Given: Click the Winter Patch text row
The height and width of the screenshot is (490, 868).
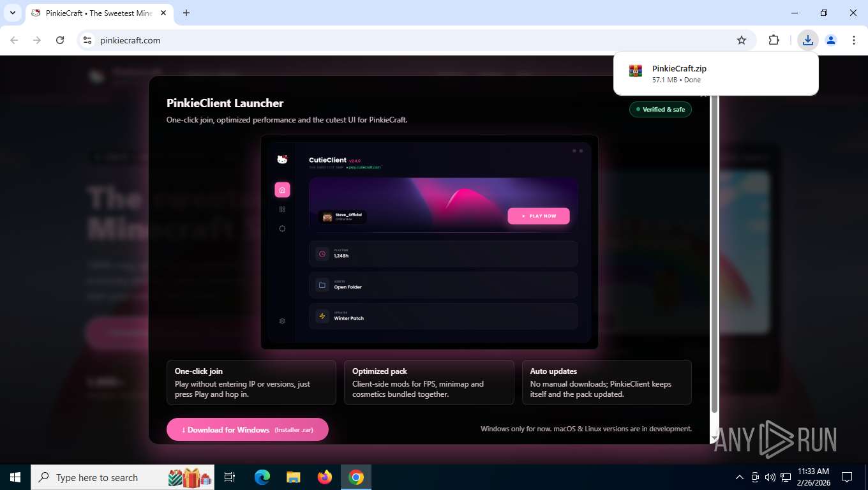Looking at the screenshot, I should pos(443,316).
